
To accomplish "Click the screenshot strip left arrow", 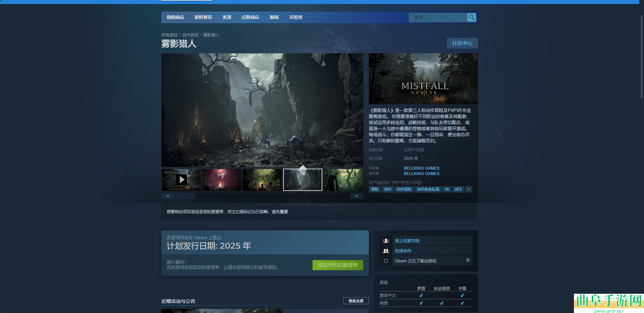I will pyautogui.click(x=167, y=196).
